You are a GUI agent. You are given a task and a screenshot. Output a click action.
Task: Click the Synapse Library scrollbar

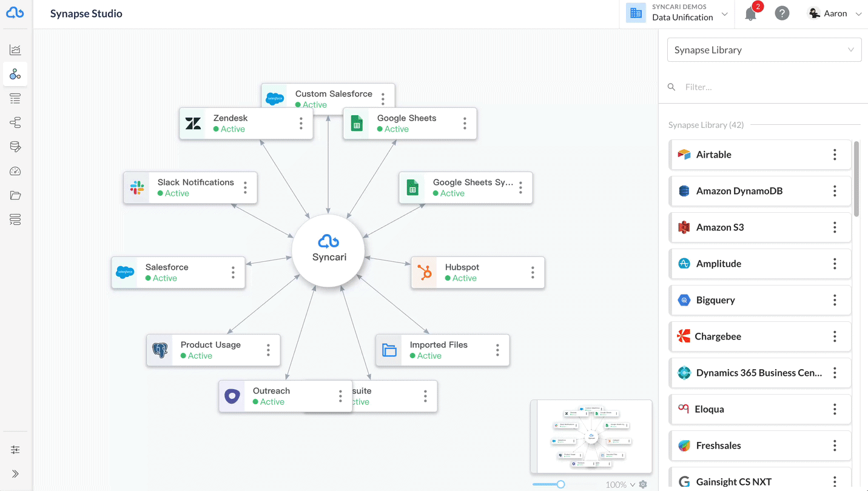[856, 179]
